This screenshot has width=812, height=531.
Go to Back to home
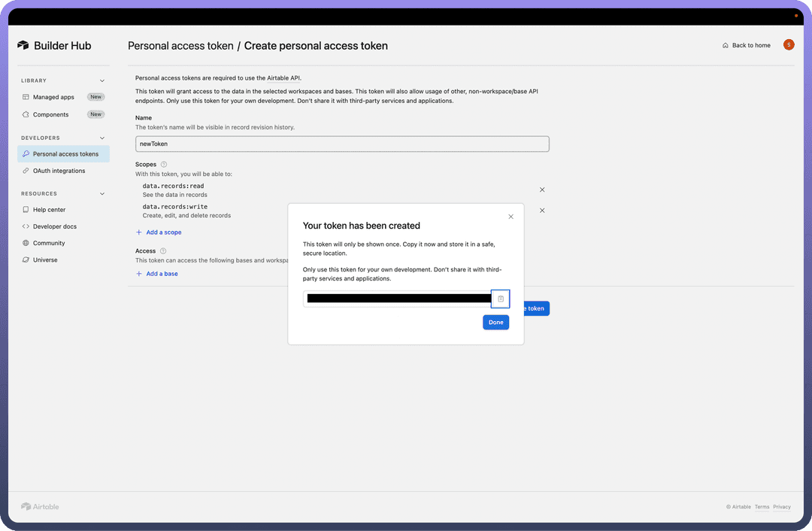746,45
